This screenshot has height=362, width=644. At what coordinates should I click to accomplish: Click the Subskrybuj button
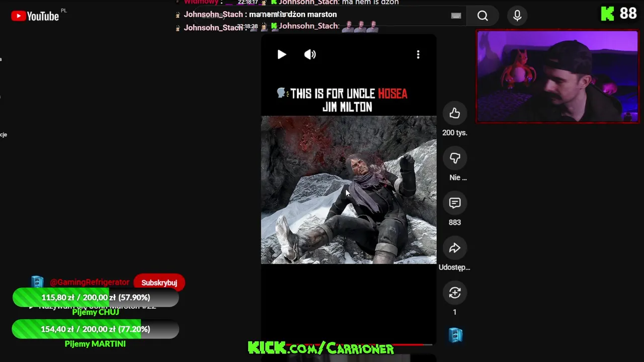coord(159,283)
